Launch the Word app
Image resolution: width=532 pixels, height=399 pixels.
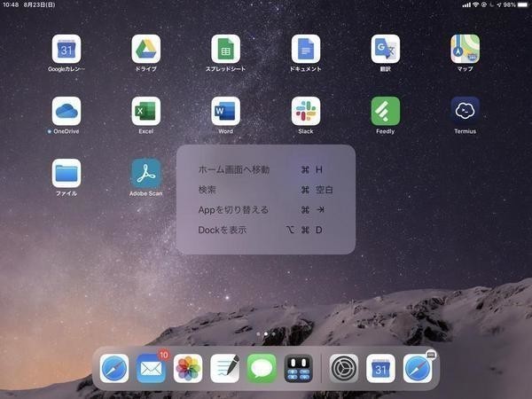coord(225,111)
